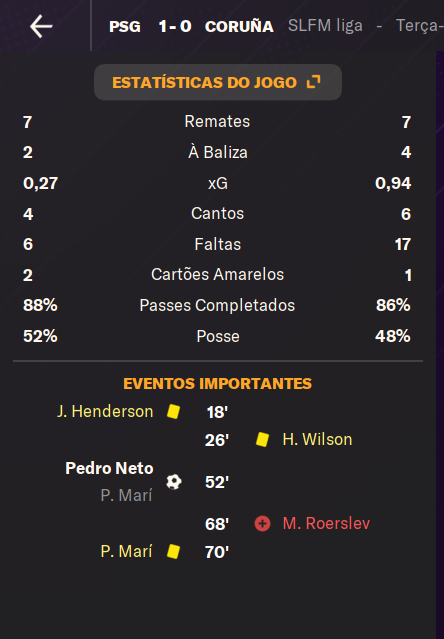
Task: Open the SLFM liga competition link
Action: pos(325,26)
